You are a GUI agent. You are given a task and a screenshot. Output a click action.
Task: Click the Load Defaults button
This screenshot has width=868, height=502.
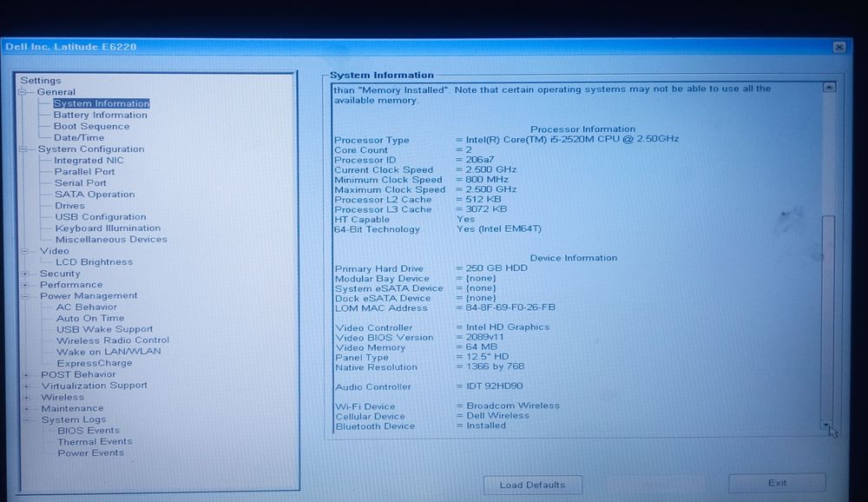tap(533, 485)
